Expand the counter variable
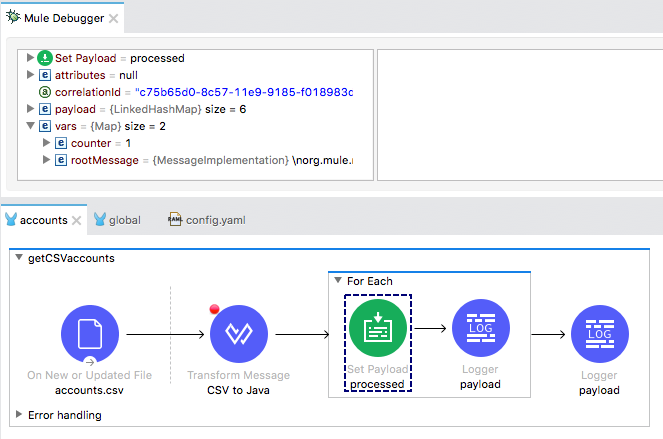The width and height of the screenshot is (663, 439). point(47,143)
